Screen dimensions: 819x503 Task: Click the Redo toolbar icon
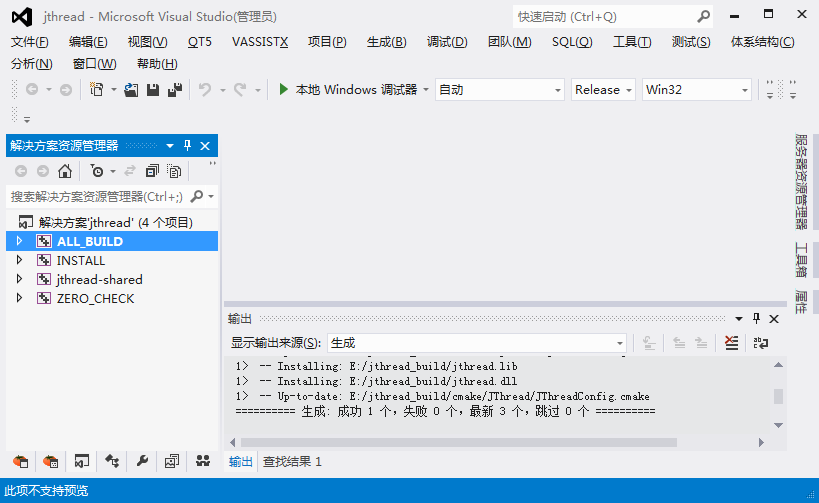(240, 90)
